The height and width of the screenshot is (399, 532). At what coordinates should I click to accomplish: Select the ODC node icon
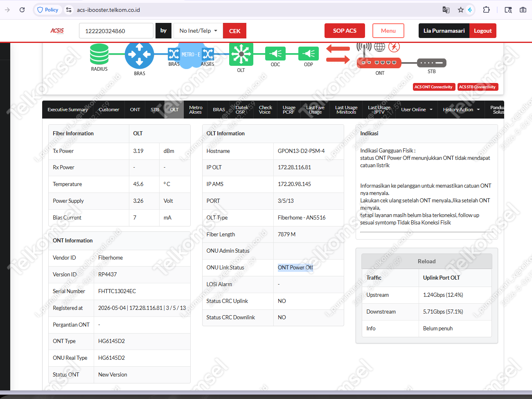tap(275, 54)
